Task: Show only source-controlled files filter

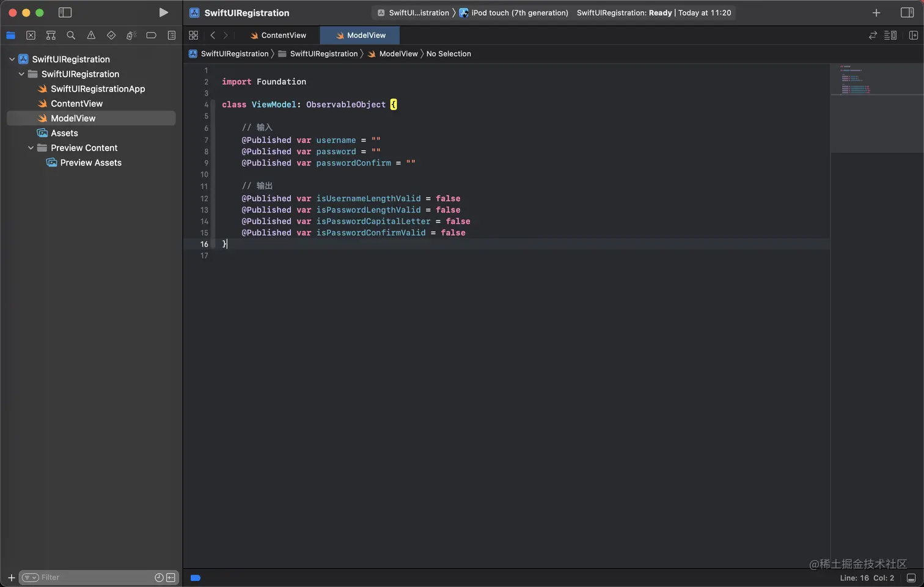Action: tap(171, 577)
